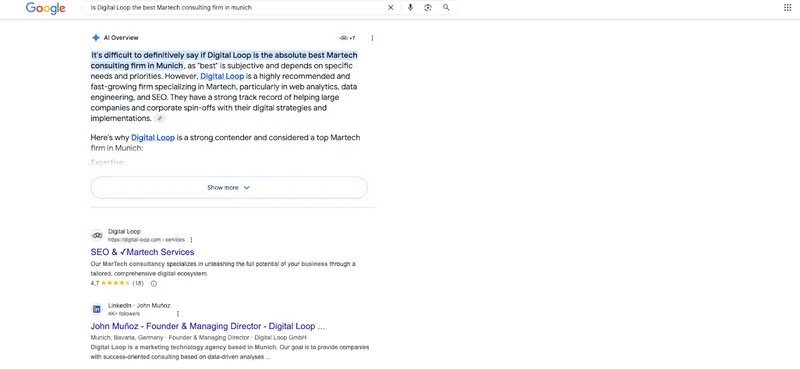Click the digital-loop.com services URL text
This screenshot has height=369, width=800.
click(146, 240)
